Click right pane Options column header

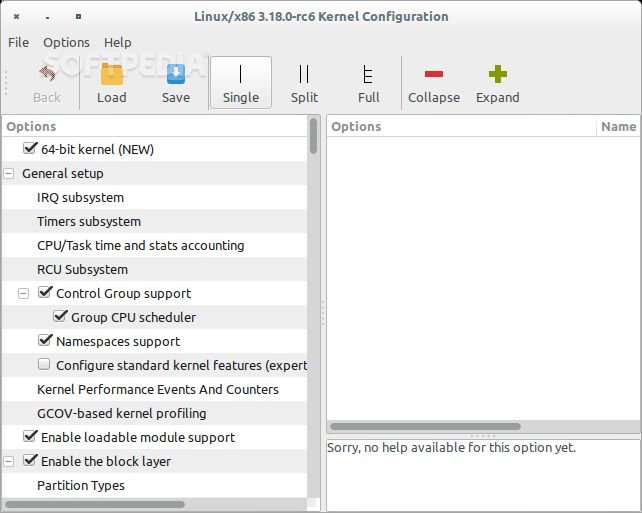click(x=461, y=127)
